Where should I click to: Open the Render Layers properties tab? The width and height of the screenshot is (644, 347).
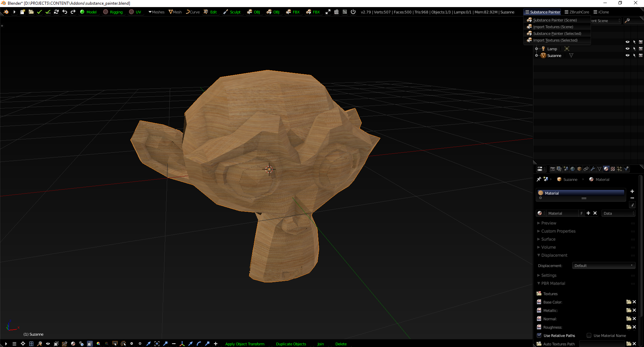tap(559, 169)
